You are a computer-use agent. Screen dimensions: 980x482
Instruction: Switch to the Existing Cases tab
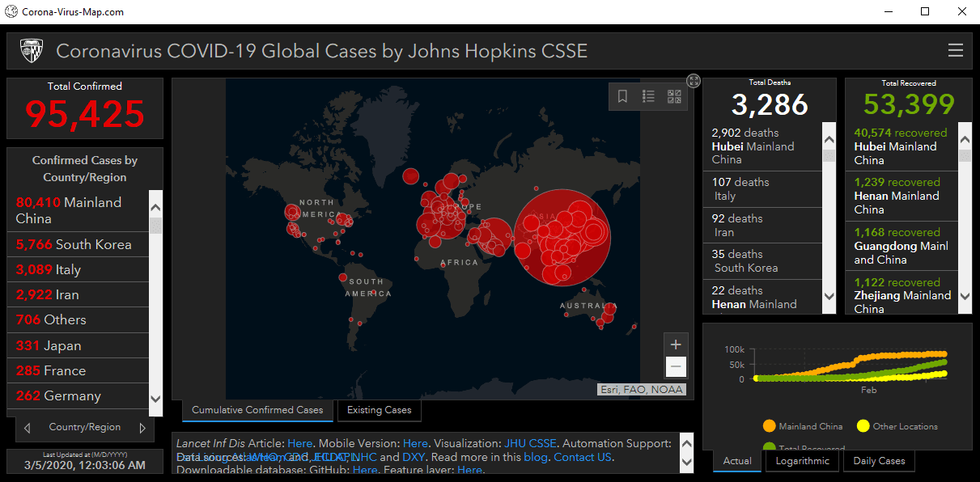pyautogui.click(x=379, y=410)
